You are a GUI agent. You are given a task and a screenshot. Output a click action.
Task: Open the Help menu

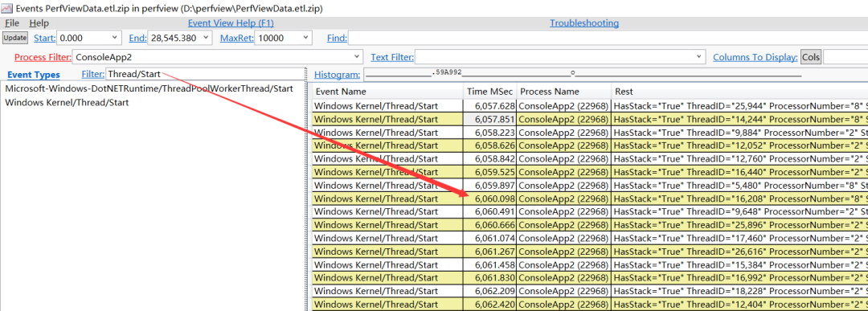coord(39,23)
